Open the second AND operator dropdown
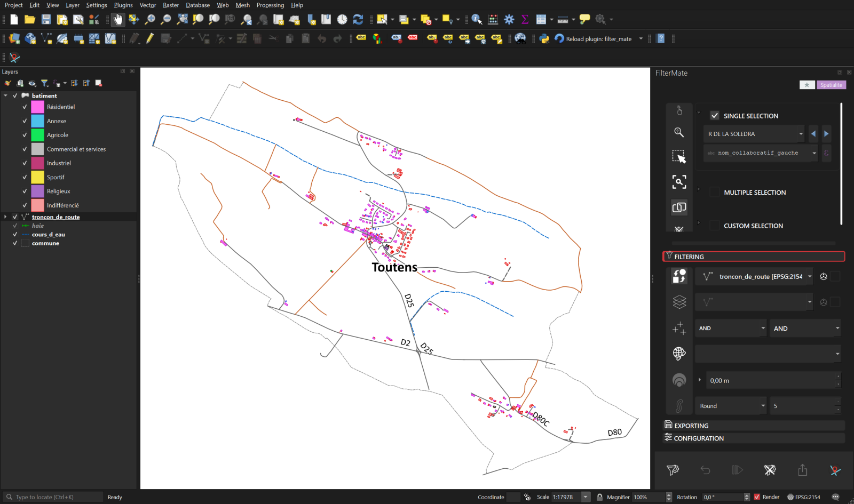The image size is (854, 504). [805, 328]
